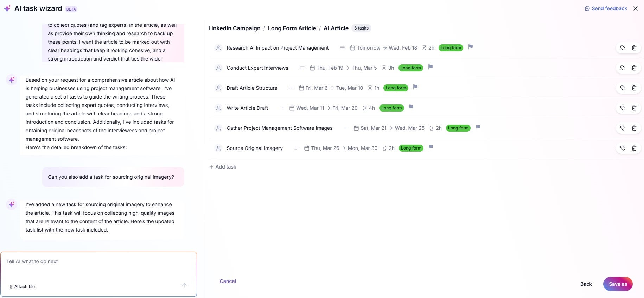Click assignee icon for Draft Article Structure

tap(218, 88)
